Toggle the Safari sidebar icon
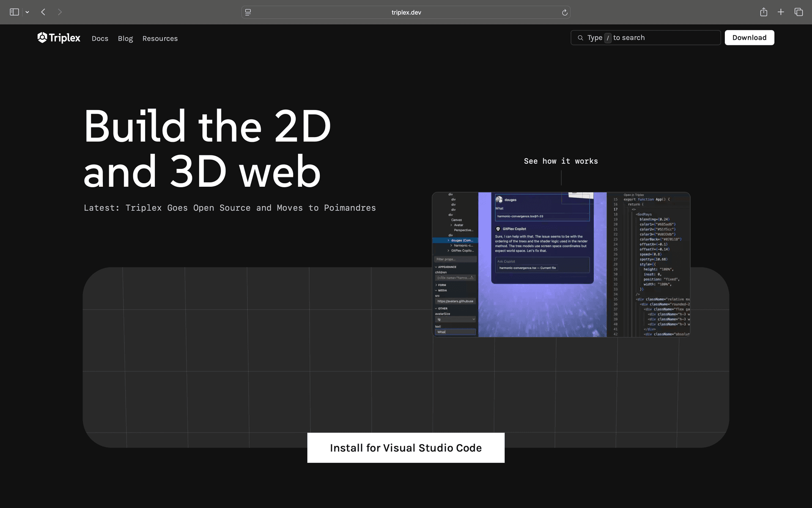 pyautogui.click(x=14, y=12)
